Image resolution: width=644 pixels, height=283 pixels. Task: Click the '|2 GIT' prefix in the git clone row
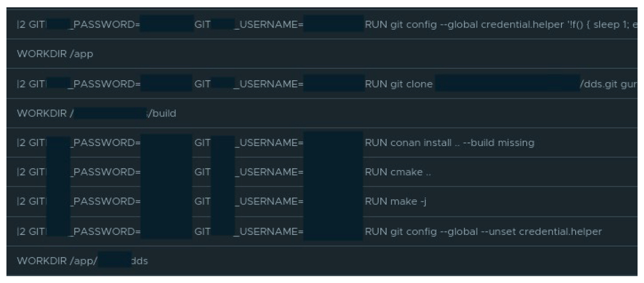tap(31, 85)
